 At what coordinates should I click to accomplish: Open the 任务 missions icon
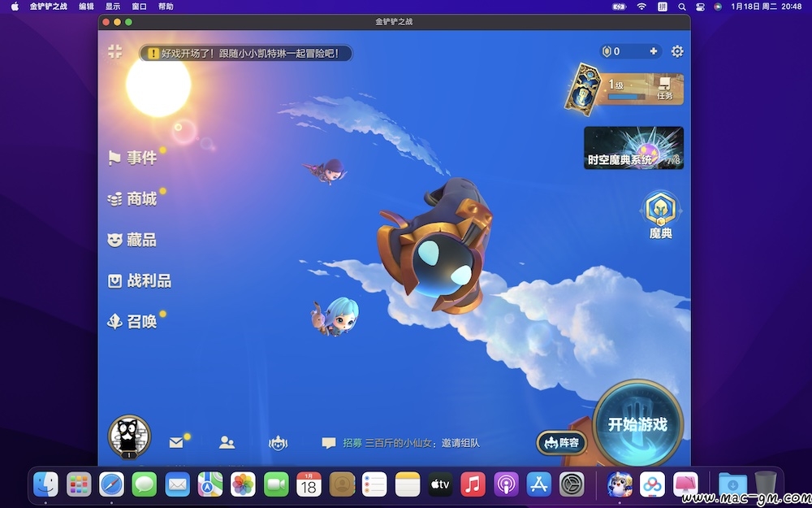click(665, 88)
